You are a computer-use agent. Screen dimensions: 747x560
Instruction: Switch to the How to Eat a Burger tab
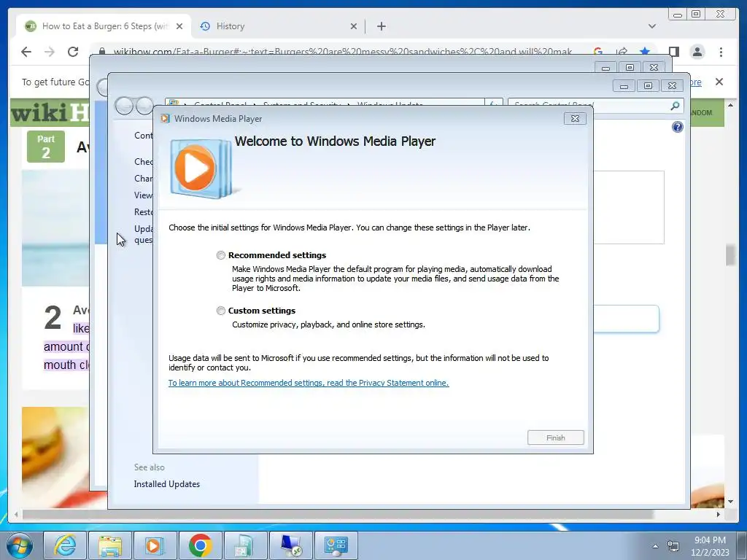[x=104, y=26]
